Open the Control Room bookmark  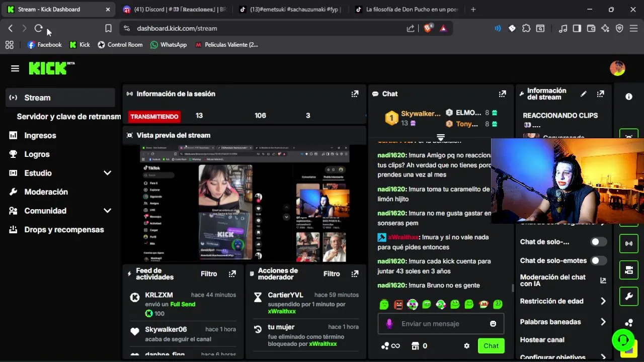(x=120, y=45)
